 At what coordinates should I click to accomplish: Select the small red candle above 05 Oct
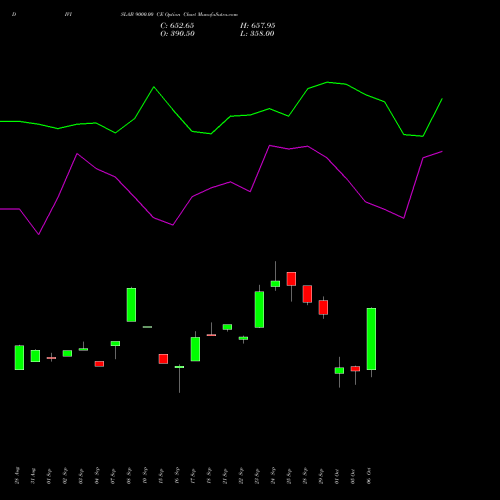355,369
